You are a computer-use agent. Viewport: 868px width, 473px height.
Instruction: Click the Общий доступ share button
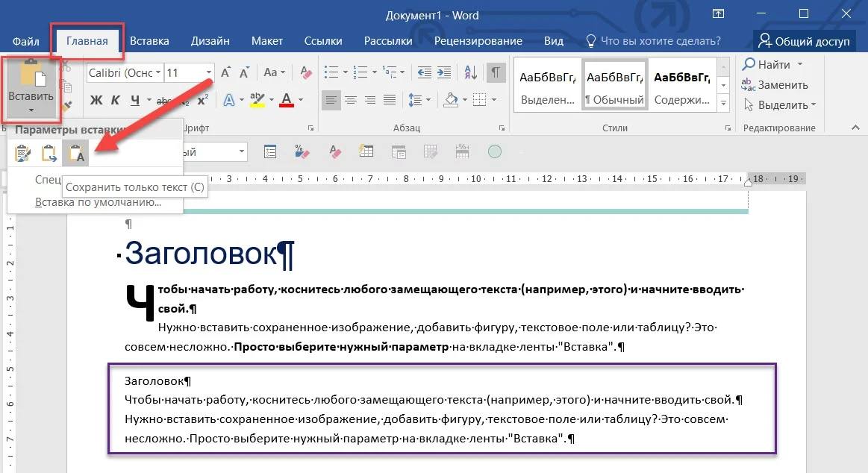(804, 41)
